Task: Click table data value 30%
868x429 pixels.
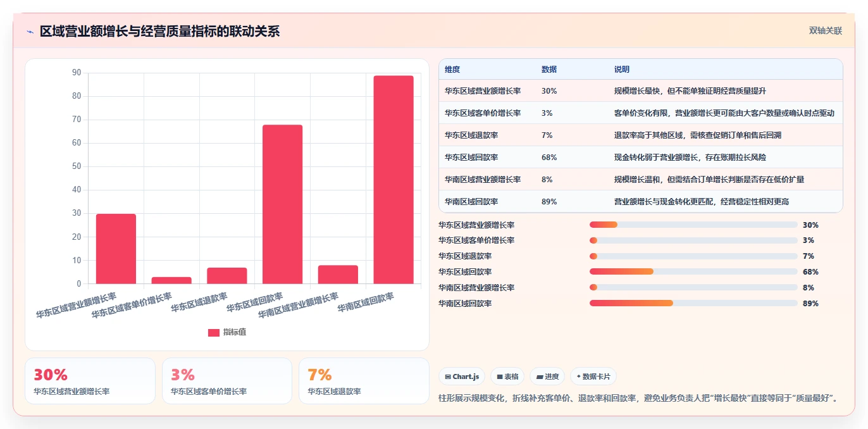Action: coord(549,91)
